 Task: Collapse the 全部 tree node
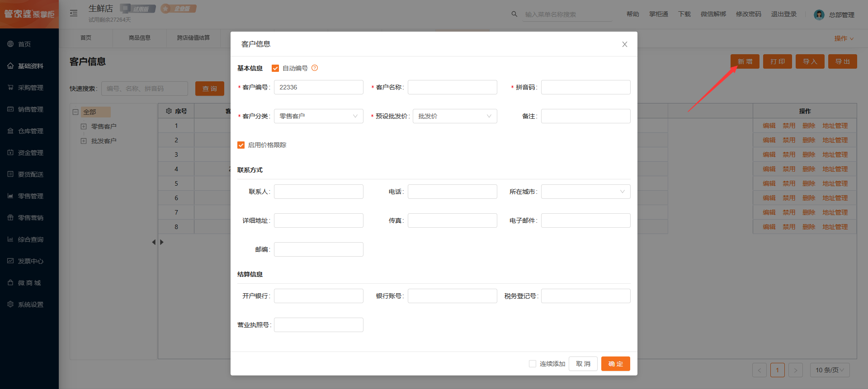pos(76,112)
